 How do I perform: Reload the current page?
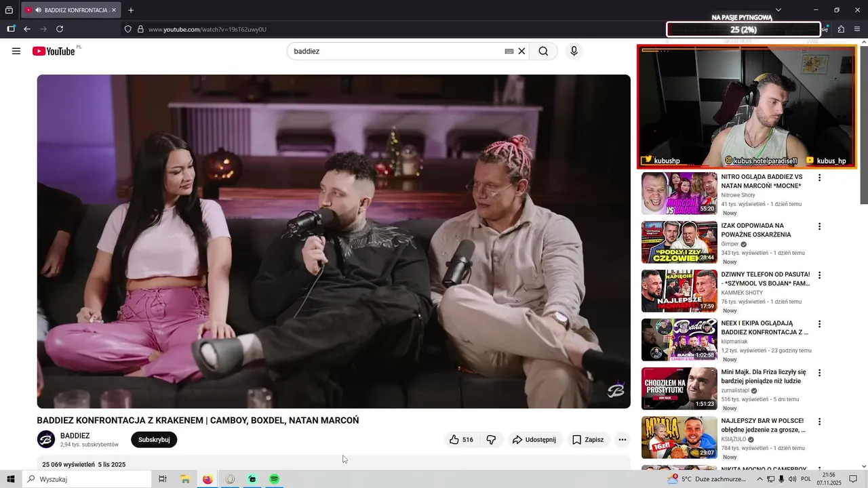[60, 29]
